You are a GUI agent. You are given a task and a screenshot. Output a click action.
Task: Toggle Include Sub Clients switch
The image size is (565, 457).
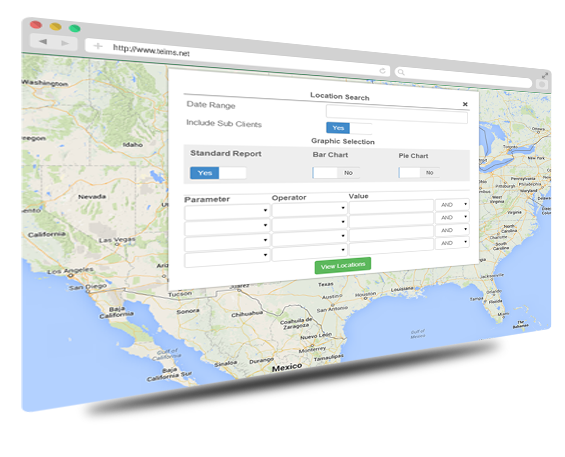click(x=348, y=128)
